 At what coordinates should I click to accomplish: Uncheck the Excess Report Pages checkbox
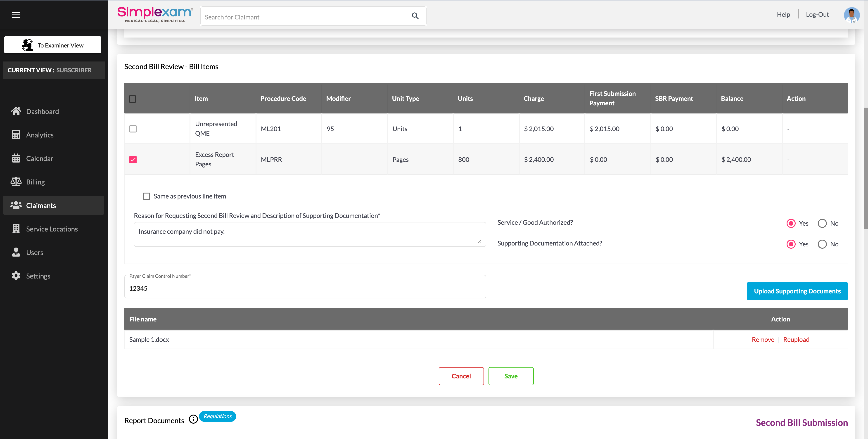click(x=133, y=160)
